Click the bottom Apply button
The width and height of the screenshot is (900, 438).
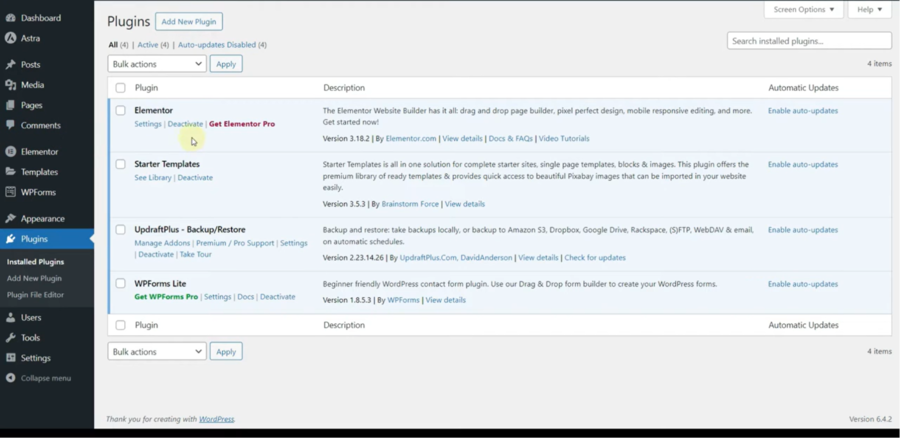click(226, 351)
